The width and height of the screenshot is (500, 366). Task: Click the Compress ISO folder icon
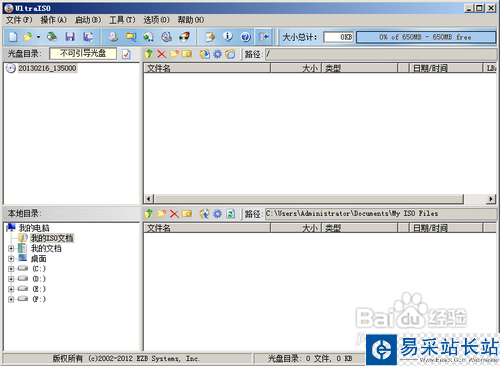131,37
